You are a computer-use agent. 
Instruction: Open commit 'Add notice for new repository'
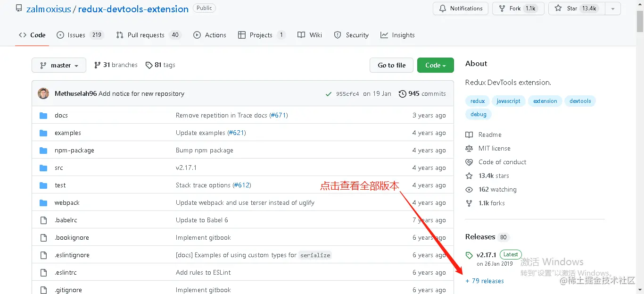pyautogui.click(x=141, y=93)
